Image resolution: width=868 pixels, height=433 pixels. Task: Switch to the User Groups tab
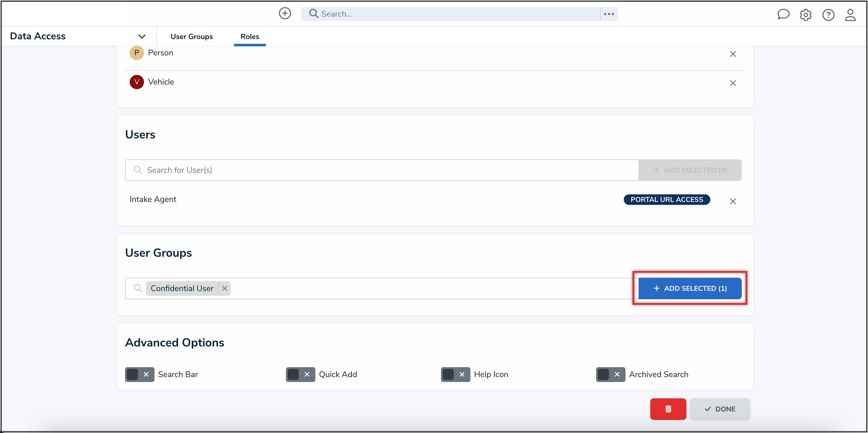[191, 36]
